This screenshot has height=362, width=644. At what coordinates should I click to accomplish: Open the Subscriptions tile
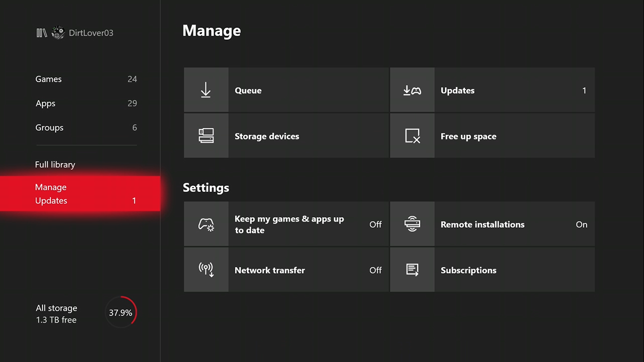point(514,270)
